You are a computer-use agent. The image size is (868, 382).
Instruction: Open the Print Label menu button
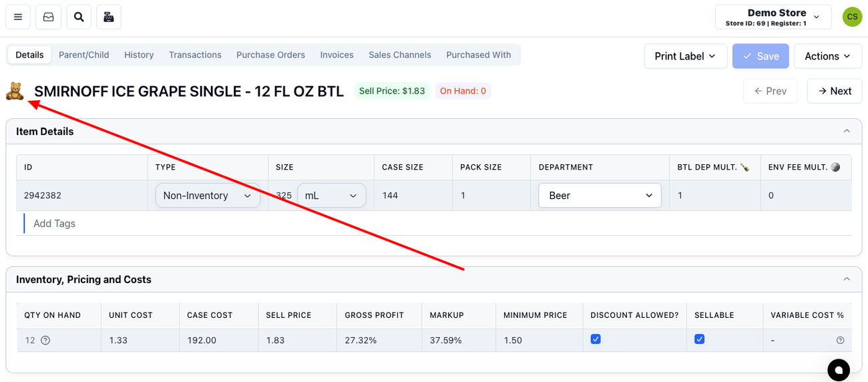pos(685,56)
